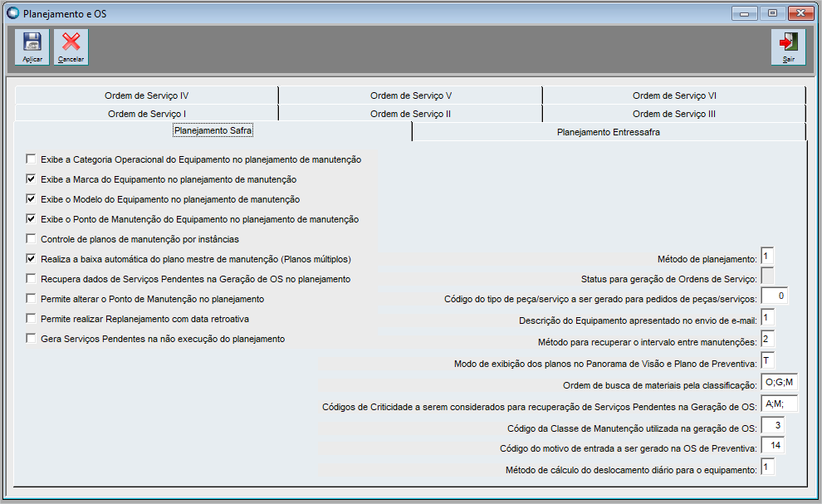Screen dimensions: 822x504
Task: Check Recupera dados de Serviços Pendentes
Action: (31, 278)
